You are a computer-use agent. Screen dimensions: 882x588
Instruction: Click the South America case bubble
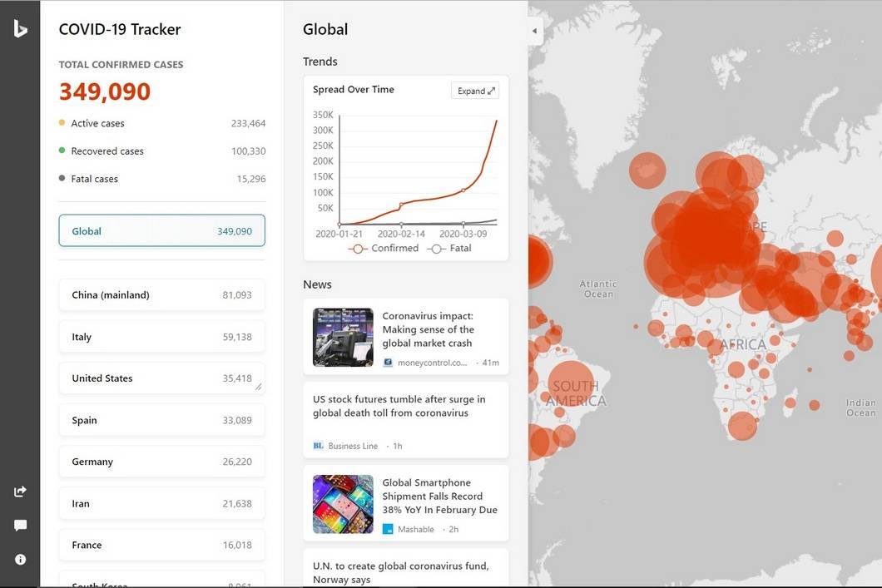[x=573, y=384]
